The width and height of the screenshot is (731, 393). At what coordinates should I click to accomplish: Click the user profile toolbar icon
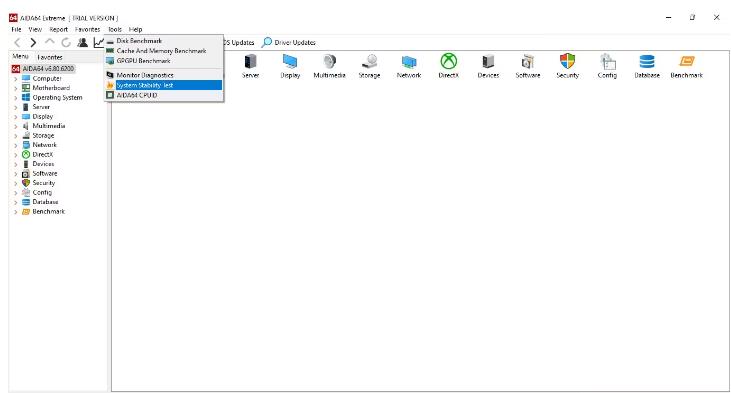(x=83, y=42)
